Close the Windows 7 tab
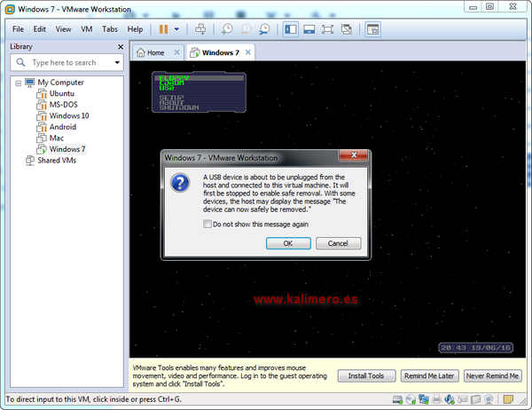Viewport: 532px width, 410px height. 248,52
